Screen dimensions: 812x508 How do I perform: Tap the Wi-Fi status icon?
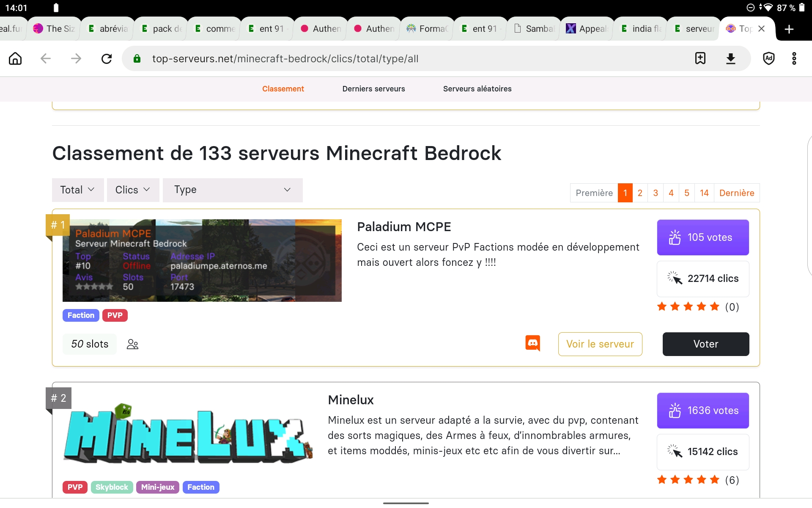[768, 7]
